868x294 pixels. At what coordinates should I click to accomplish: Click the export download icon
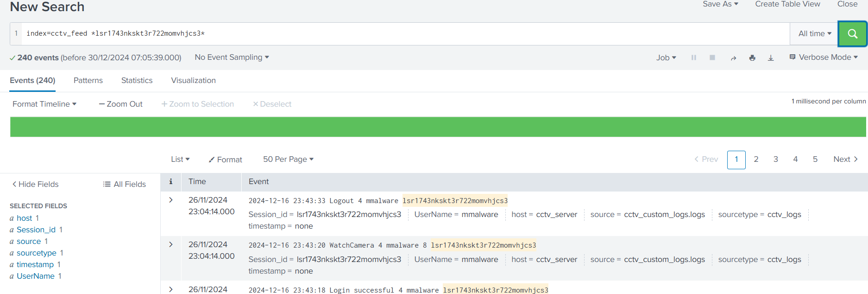[771, 58]
